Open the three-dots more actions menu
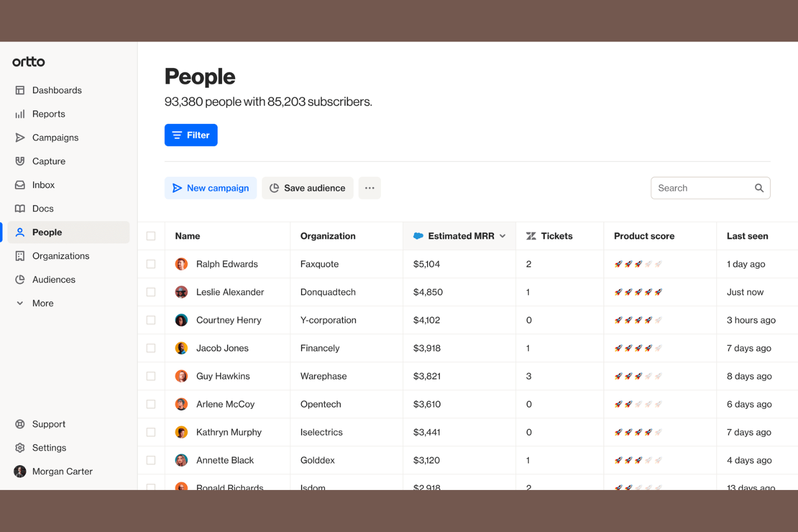798x532 pixels. pos(369,188)
